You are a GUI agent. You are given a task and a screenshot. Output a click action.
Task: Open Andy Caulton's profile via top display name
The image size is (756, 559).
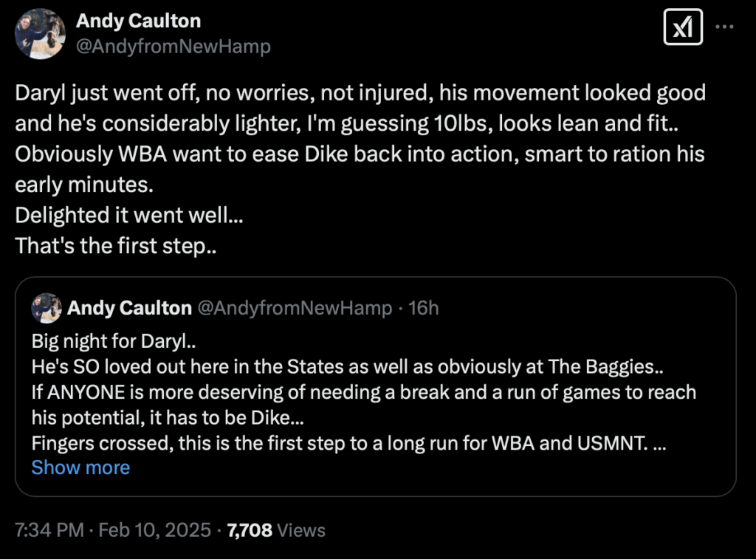point(138,21)
